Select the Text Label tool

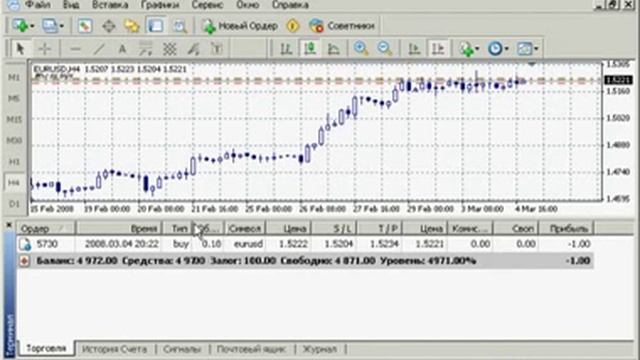[217, 49]
